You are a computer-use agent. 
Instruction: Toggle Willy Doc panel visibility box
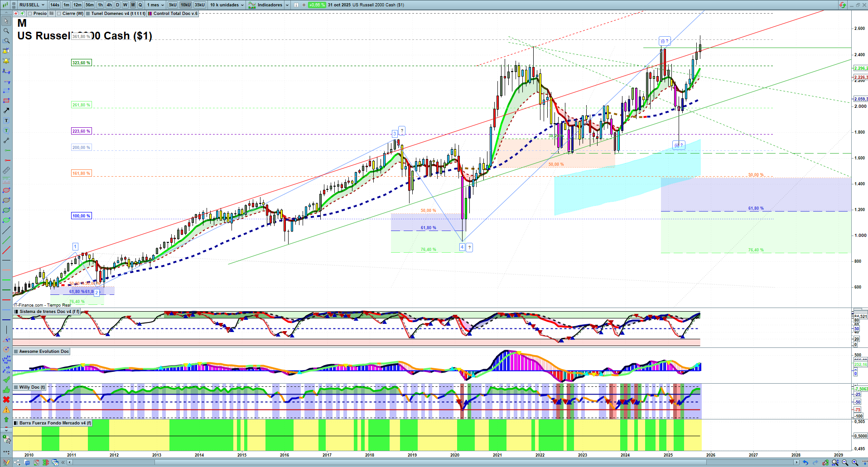coord(16,387)
